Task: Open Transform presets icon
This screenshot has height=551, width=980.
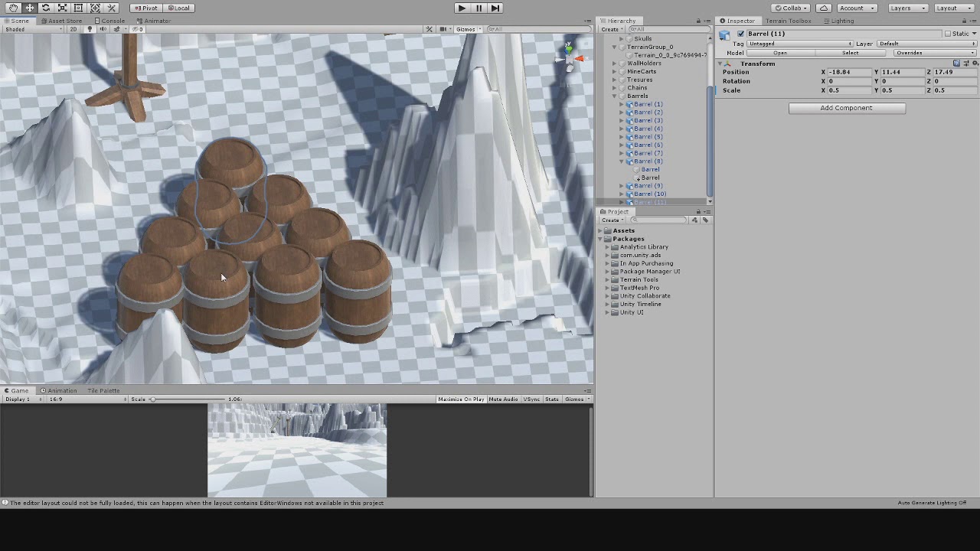Action: [x=965, y=64]
